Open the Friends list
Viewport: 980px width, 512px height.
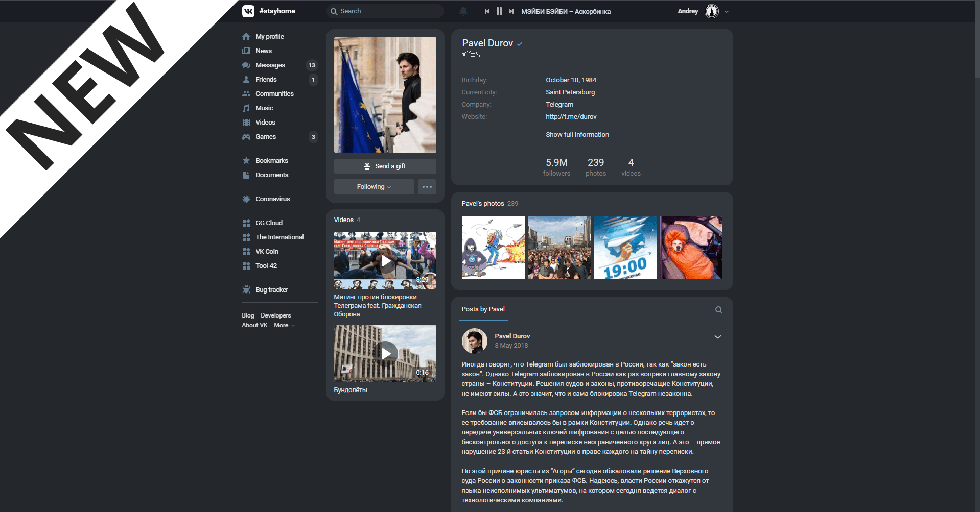pyautogui.click(x=266, y=79)
